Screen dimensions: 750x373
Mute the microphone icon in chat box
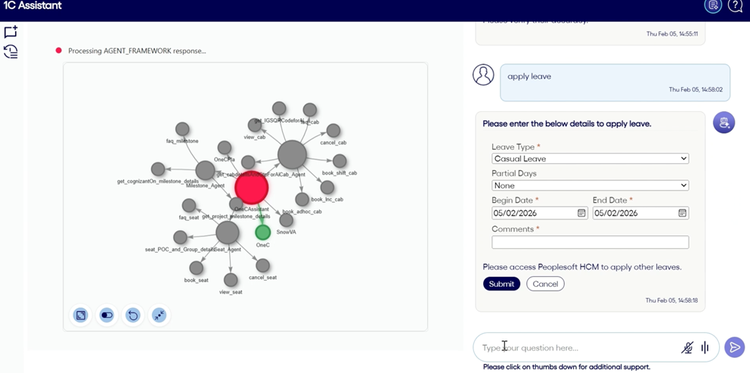(687, 348)
